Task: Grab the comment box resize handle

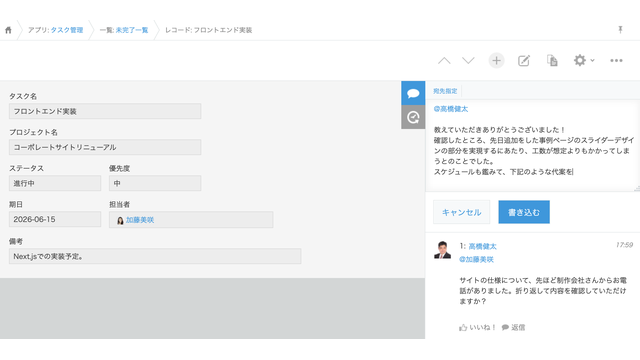Action: [637, 189]
